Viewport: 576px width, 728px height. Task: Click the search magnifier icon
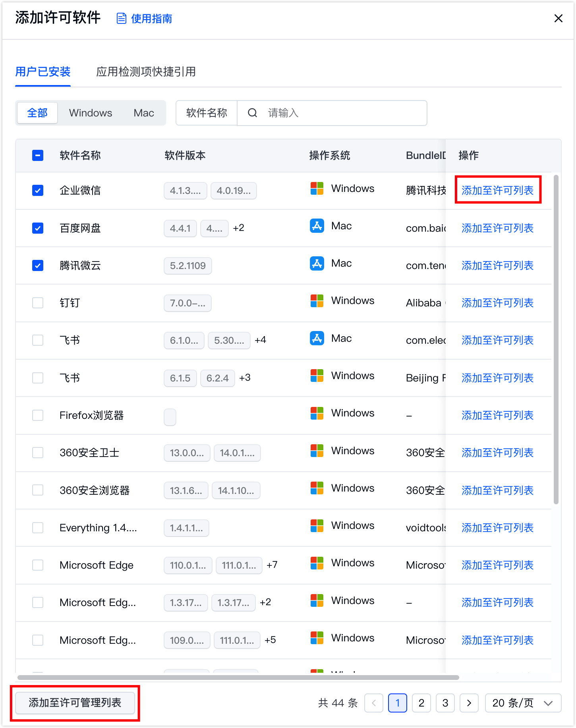[x=252, y=113]
